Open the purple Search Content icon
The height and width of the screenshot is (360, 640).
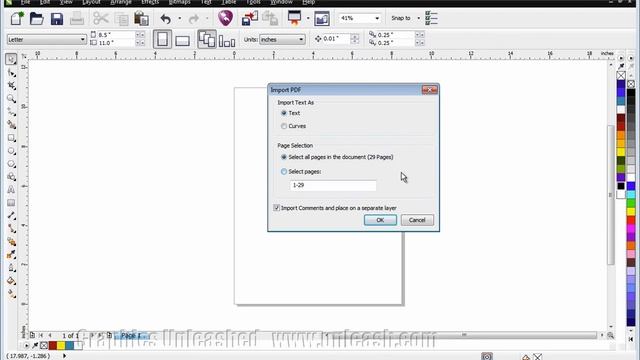click(x=225, y=18)
